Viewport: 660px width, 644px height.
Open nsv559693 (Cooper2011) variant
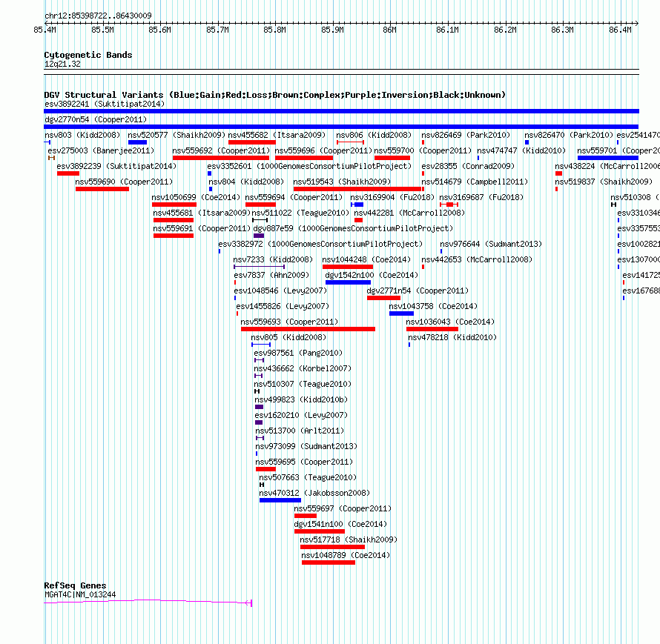[289, 322]
